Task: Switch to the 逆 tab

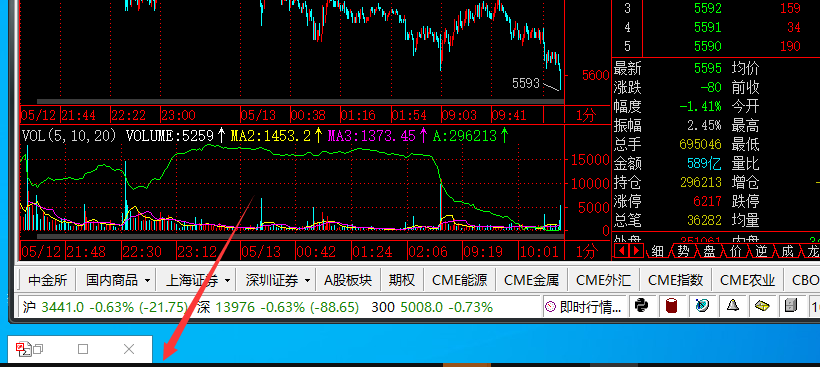Action: [x=761, y=251]
